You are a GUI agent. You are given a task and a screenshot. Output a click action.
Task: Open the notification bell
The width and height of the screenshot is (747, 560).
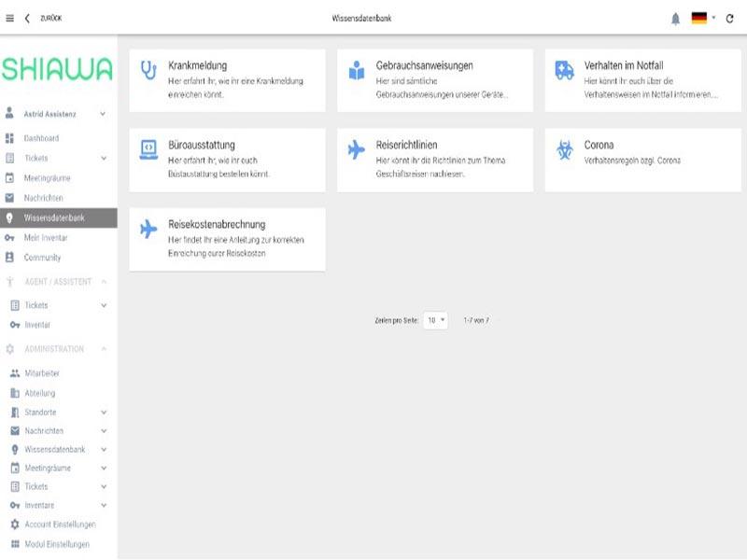tap(675, 19)
